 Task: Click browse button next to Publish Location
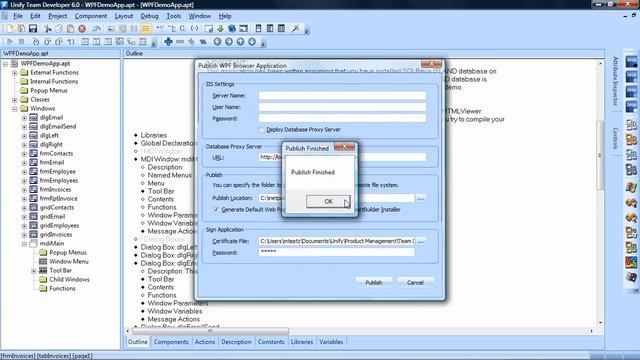[421, 198]
